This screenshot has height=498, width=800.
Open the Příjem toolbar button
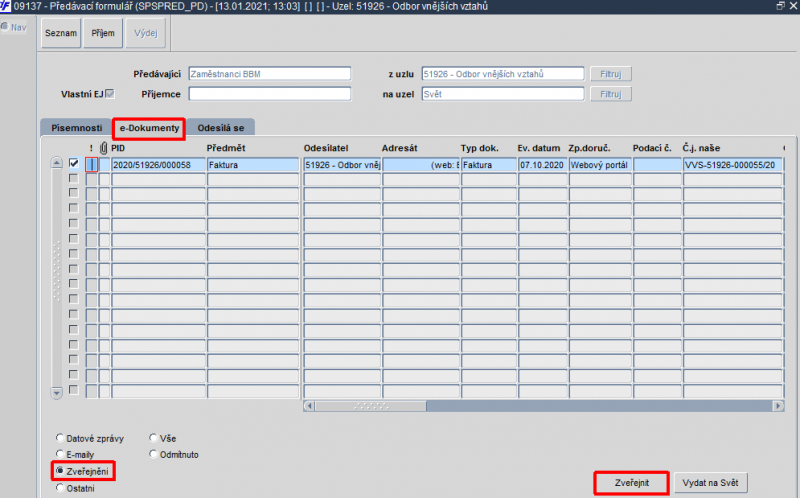103,33
